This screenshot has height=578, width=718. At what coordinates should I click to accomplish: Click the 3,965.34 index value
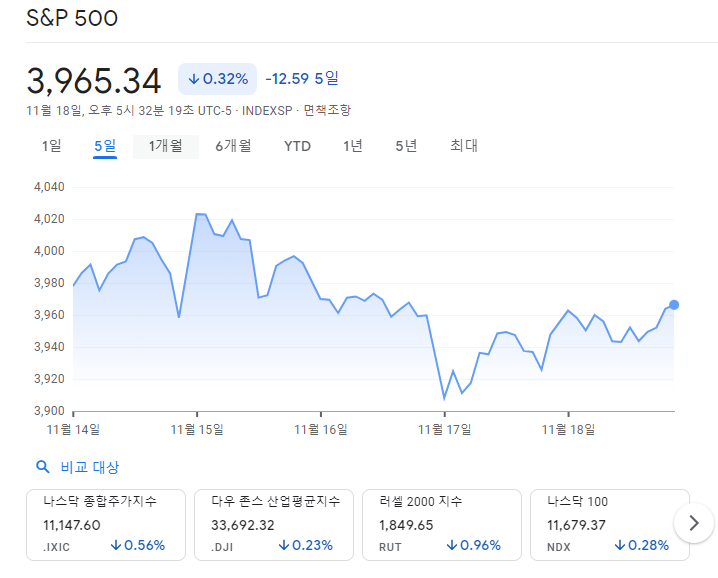tap(94, 81)
